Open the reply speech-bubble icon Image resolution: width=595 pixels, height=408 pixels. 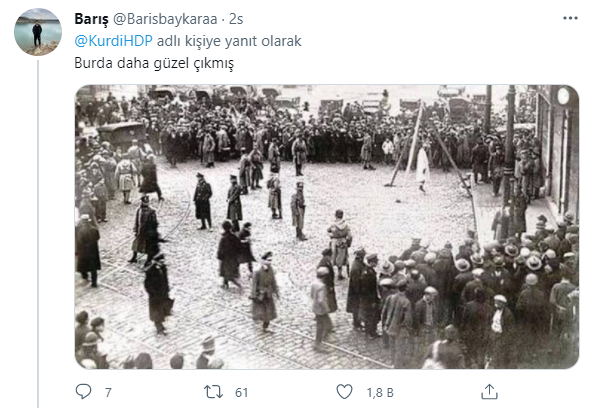83,392
